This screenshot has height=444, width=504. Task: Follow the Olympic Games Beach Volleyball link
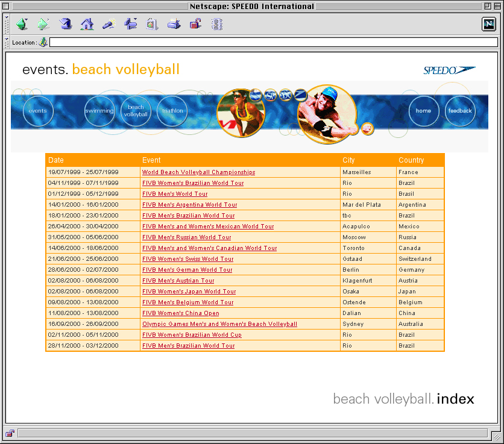coord(219,324)
